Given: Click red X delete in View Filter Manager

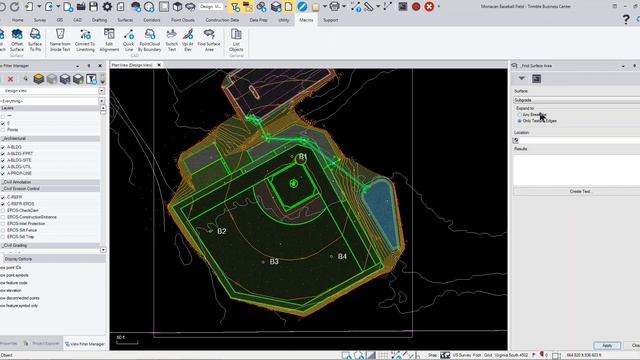Looking at the screenshot, I should click(x=10, y=79).
